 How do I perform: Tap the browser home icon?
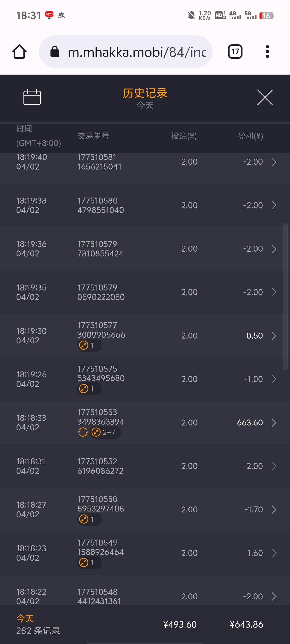pyautogui.click(x=19, y=52)
